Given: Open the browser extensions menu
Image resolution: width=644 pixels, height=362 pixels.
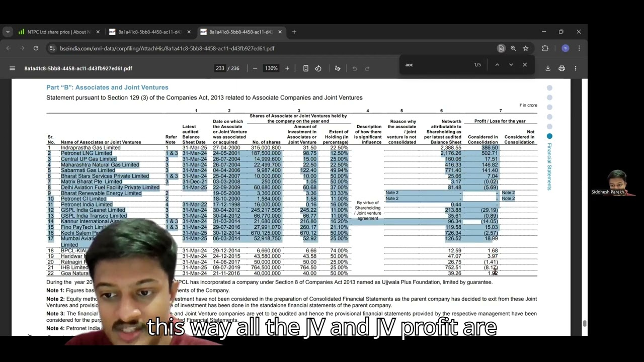Looking at the screenshot, I should coord(545,48).
